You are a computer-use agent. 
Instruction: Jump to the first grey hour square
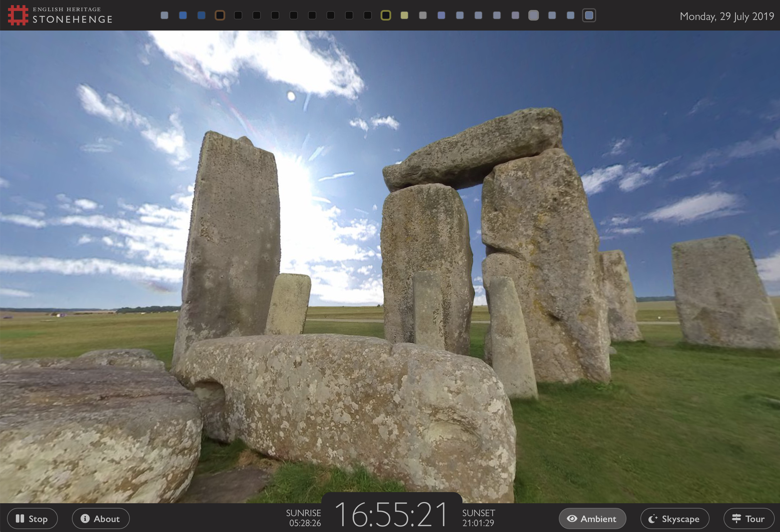pos(164,16)
